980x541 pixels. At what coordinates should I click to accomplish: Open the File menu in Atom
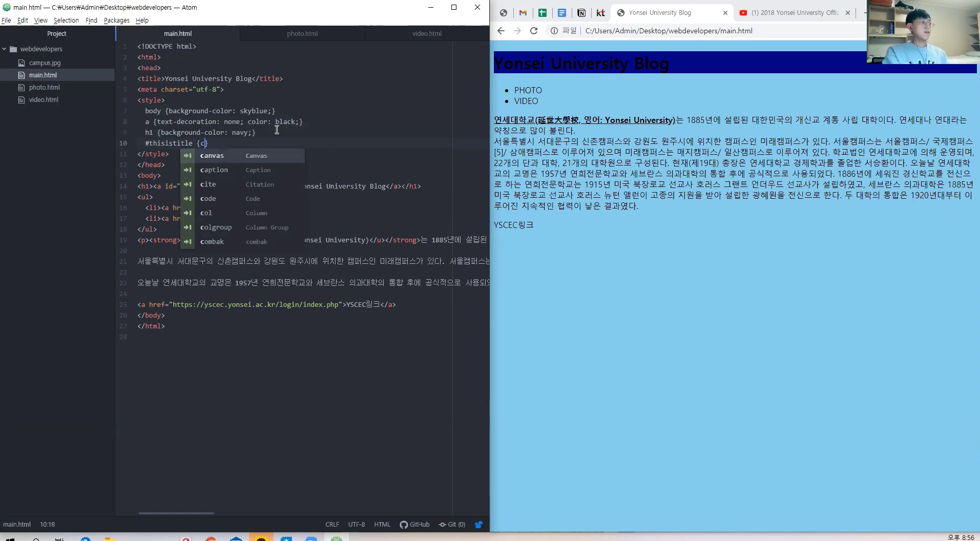coord(6,20)
